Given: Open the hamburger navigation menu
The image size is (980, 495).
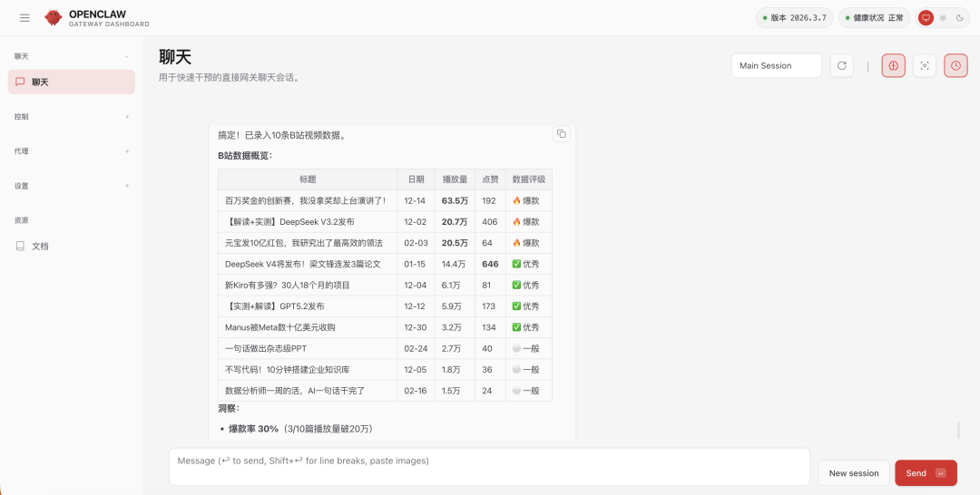Looking at the screenshot, I should 24,17.
